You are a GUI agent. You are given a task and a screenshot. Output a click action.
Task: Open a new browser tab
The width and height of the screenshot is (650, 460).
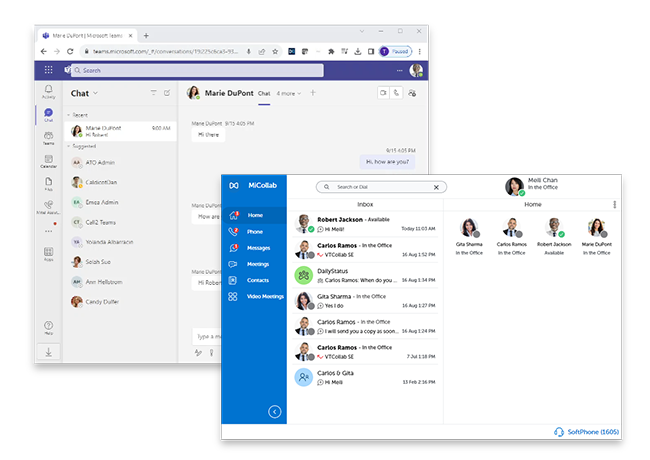[x=146, y=36]
